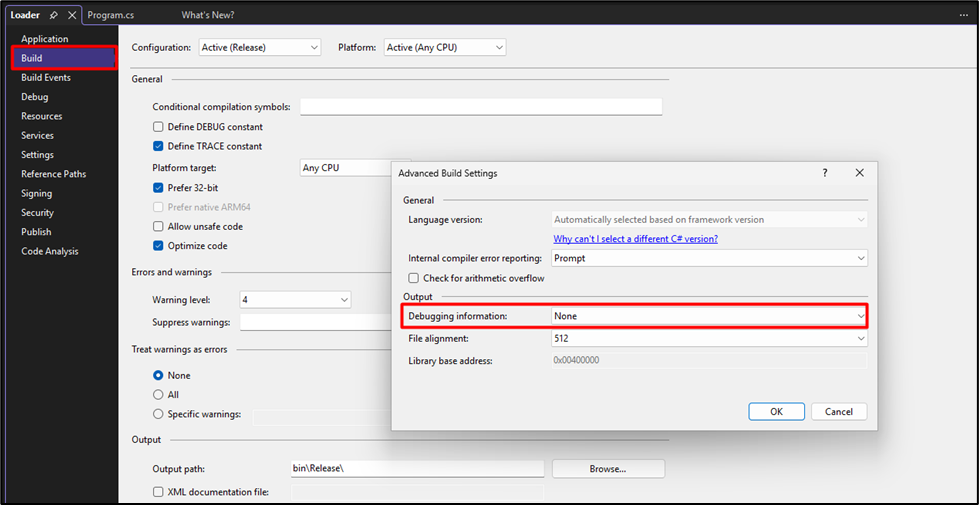Open Internal compiler error reporting dropdown
The height and width of the screenshot is (505, 979).
point(709,258)
